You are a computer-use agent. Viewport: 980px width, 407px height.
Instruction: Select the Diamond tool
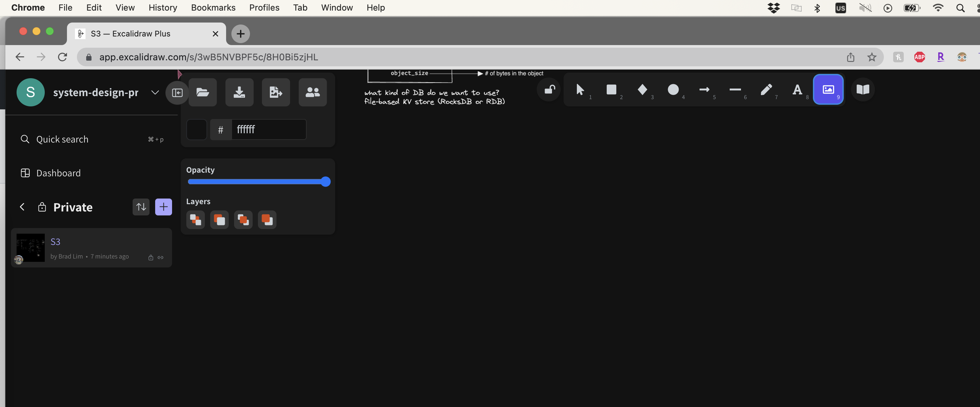(643, 90)
